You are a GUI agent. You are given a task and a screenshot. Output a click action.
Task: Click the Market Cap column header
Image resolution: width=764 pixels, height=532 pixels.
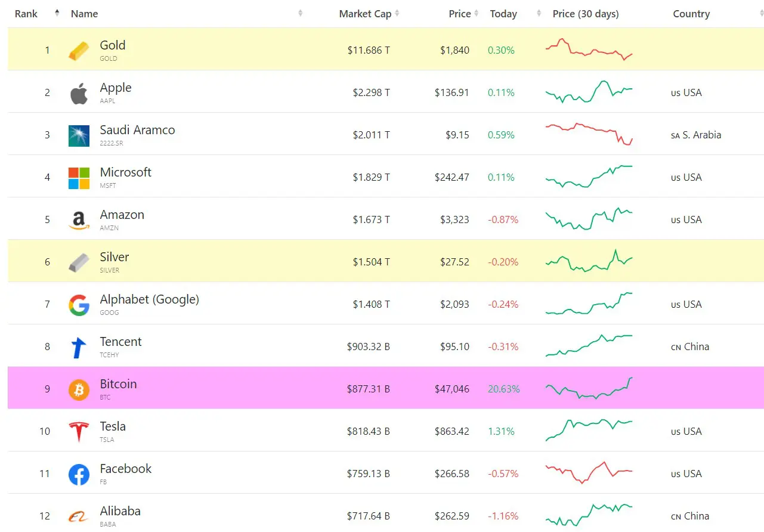point(365,14)
